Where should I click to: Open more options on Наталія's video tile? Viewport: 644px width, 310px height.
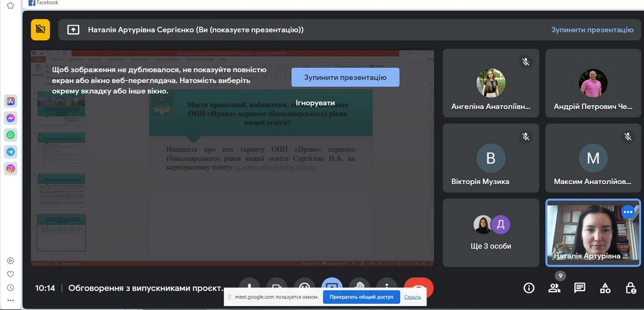coord(628,212)
